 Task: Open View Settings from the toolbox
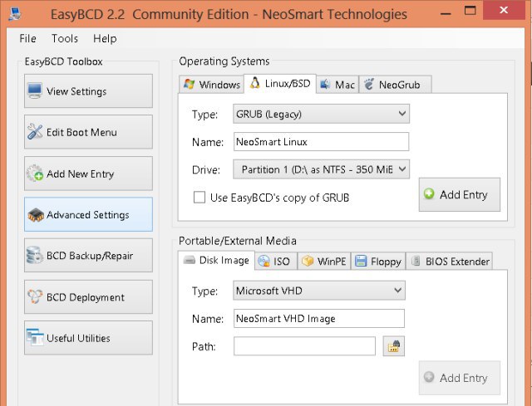[x=89, y=90]
